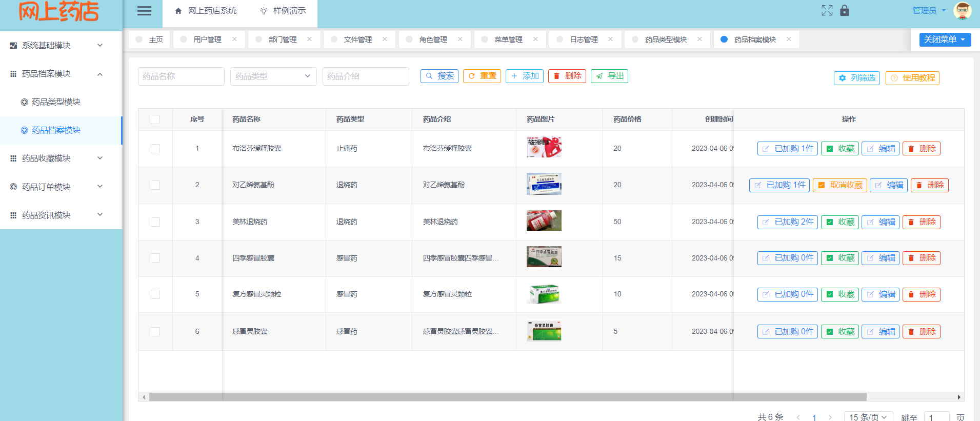Click the 重置 button
980x421 pixels.
pyautogui.click(x=482, y=76)
